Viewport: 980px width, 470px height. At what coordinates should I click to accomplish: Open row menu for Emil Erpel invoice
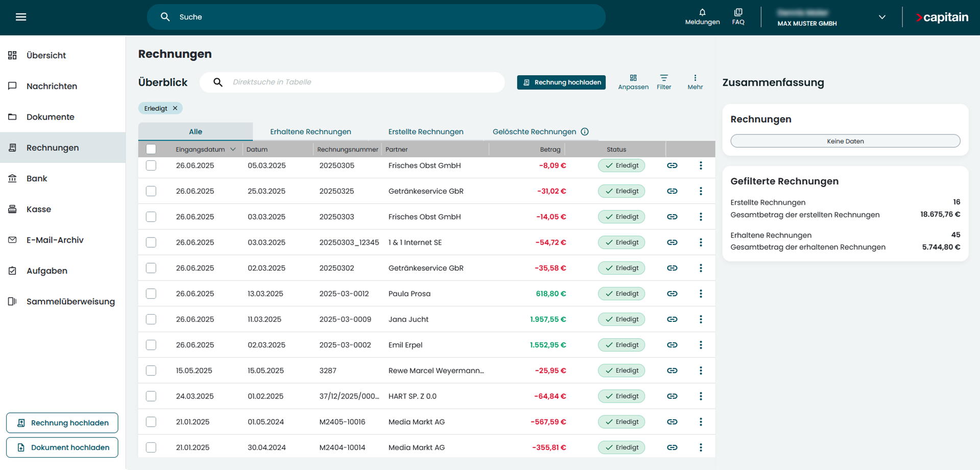pyautogui.click(x=701, y=345)
